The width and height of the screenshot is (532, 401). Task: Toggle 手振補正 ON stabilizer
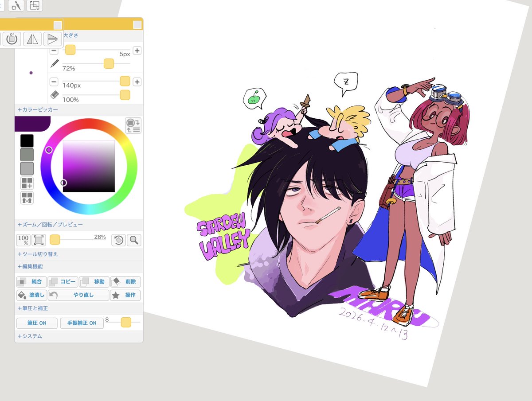pyautogui.click(x=82, y=323)
